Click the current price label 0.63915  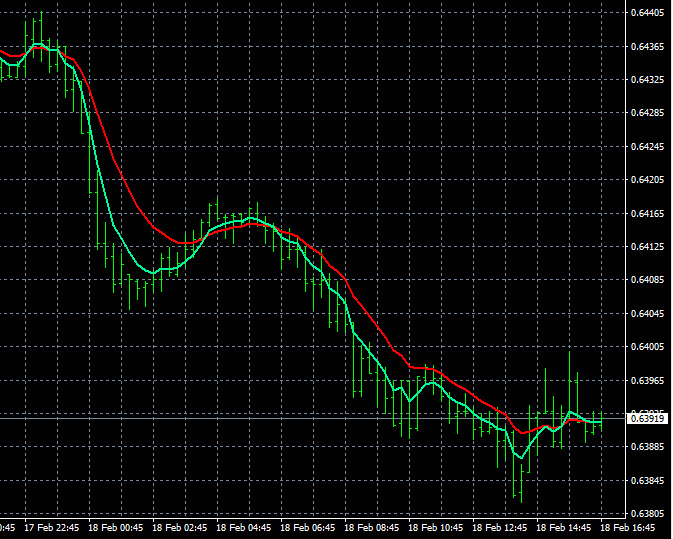point(642,419)
